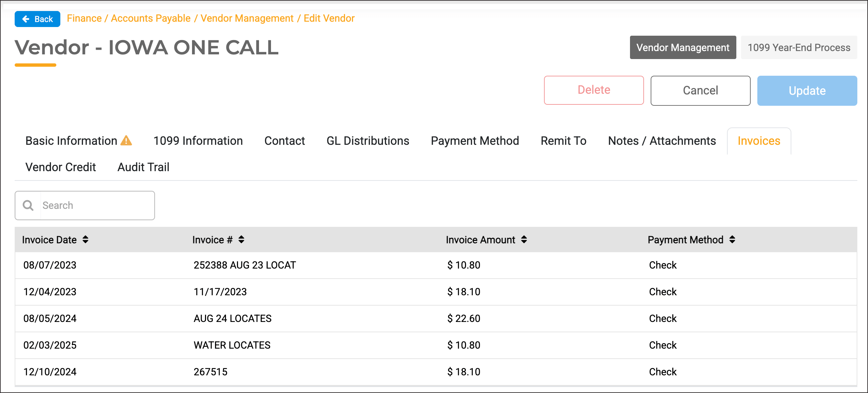Open 1099 Year-End Process
The width and height of the screenshot is (868, 393).
799,48
